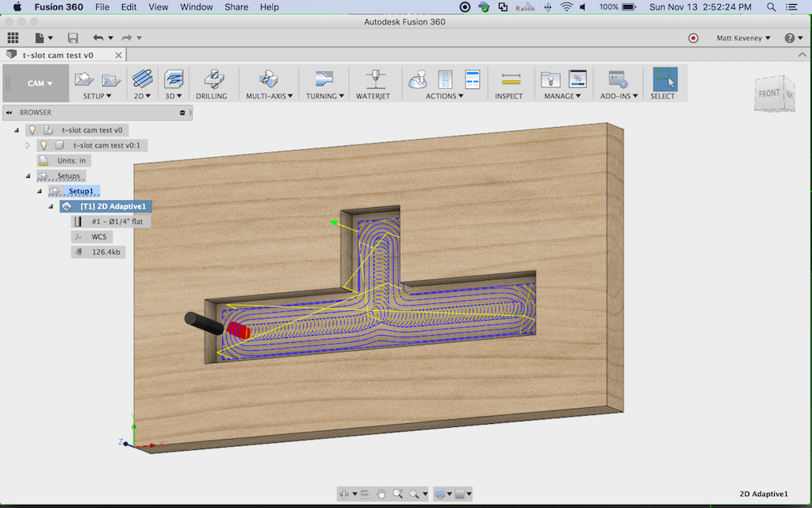Viewport: 812px width, 508px height.
Task: Open the Window menu in the menu bar
Action: coord(196,6)
